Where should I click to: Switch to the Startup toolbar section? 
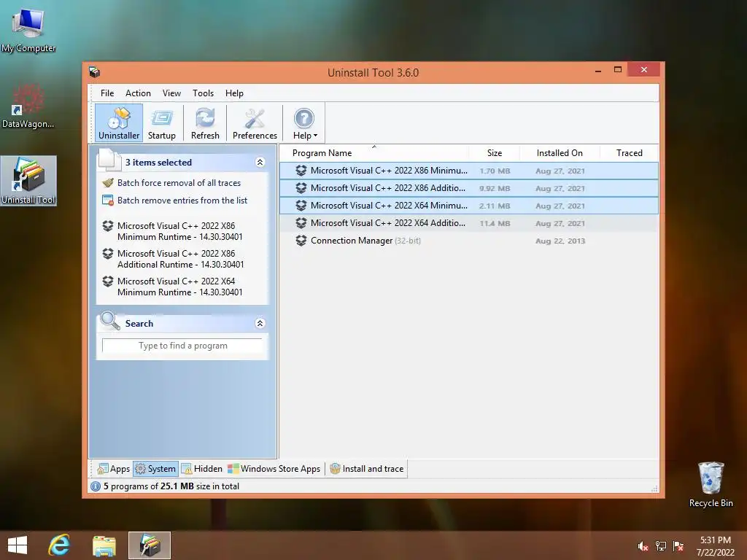click(161, 122)
